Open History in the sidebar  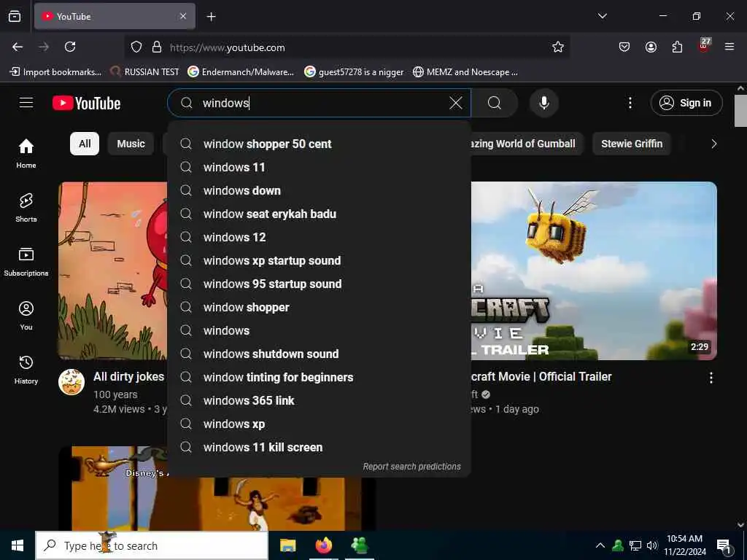click(x=26, y=370)
